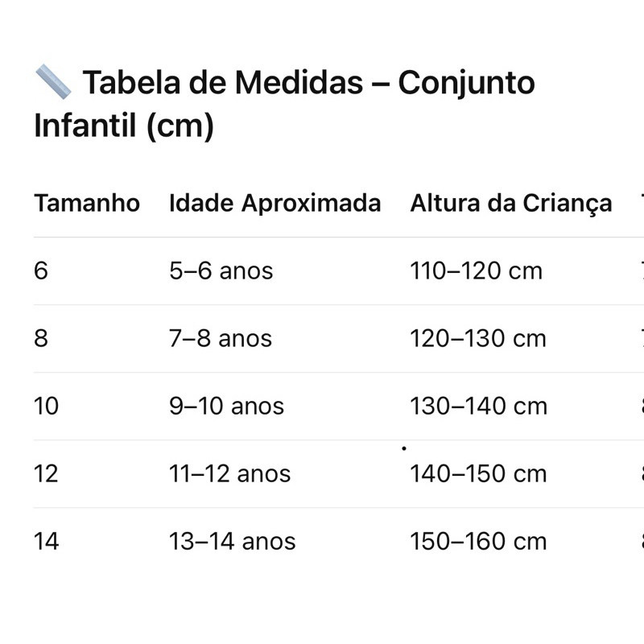Select the '5–6 anos' cell

pos(221,271)
